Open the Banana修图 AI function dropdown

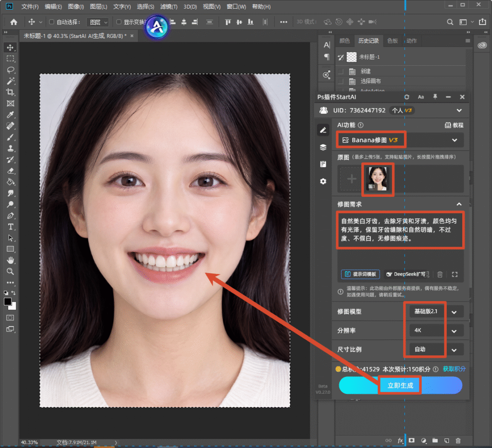(400, 140)
